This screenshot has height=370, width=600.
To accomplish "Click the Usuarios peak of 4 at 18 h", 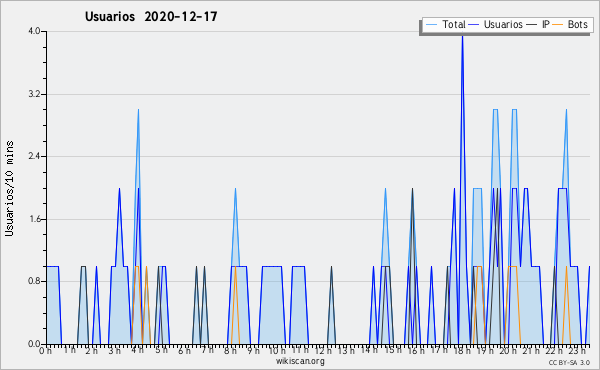I will (x=462, y=36).
